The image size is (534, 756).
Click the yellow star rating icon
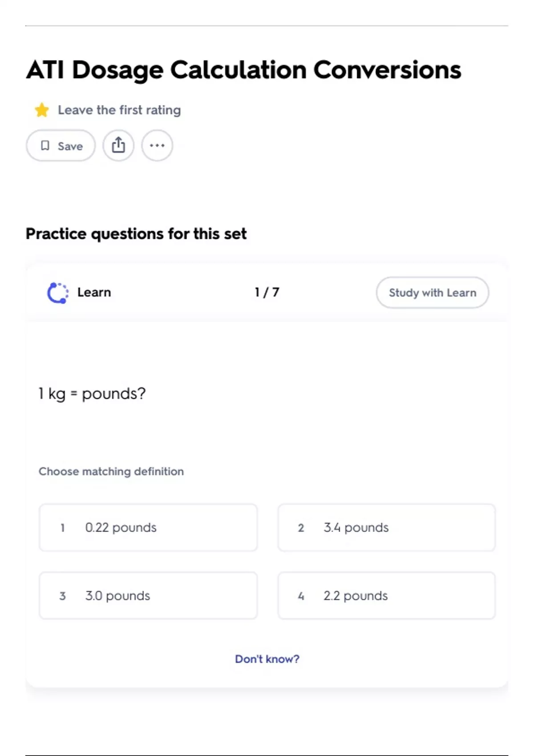coord(42,110)
